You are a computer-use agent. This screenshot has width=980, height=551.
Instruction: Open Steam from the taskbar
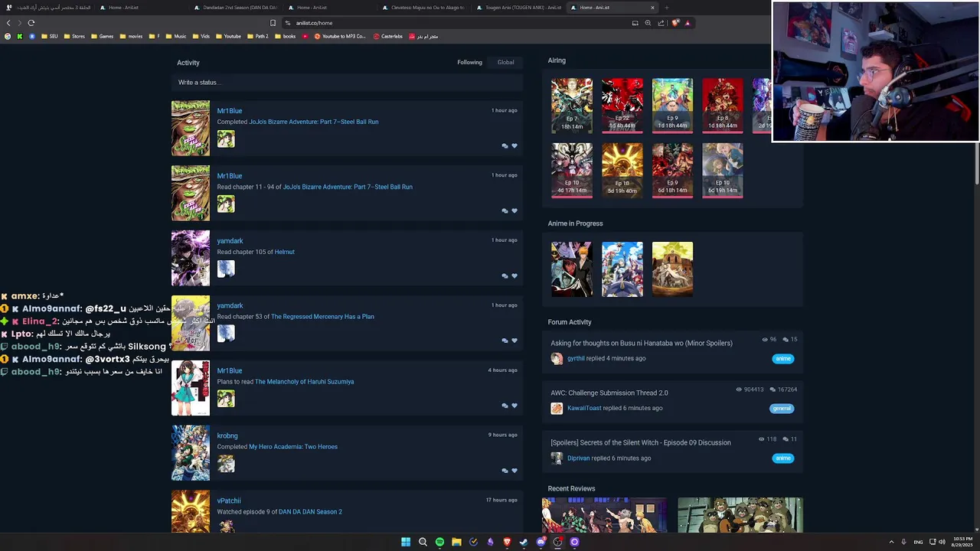click(x=524, y=542)
